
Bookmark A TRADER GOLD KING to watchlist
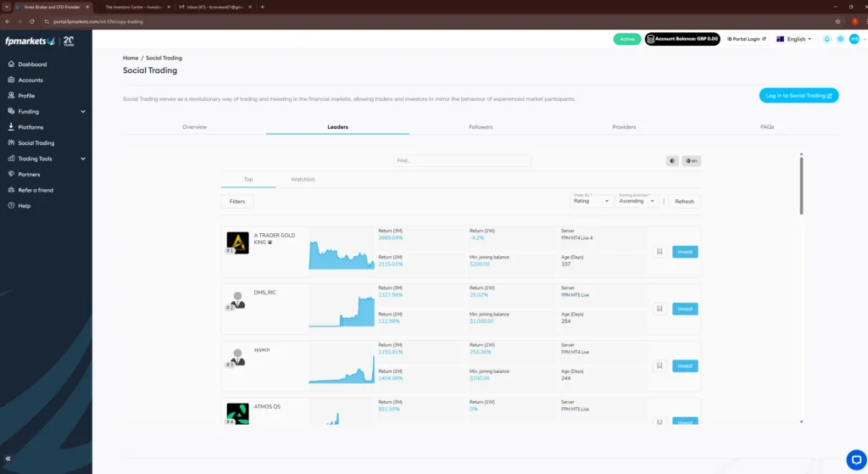point(658,252)
